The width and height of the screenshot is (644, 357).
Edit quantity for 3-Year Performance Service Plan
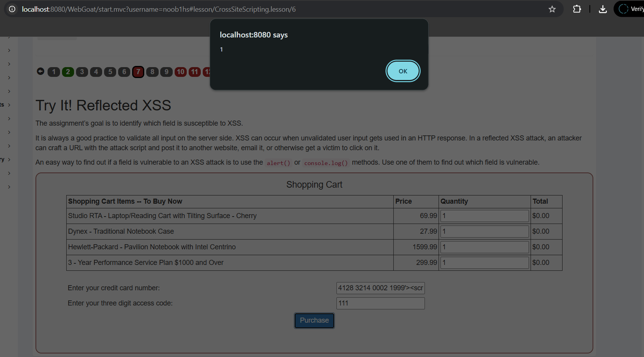coord(485,263)
